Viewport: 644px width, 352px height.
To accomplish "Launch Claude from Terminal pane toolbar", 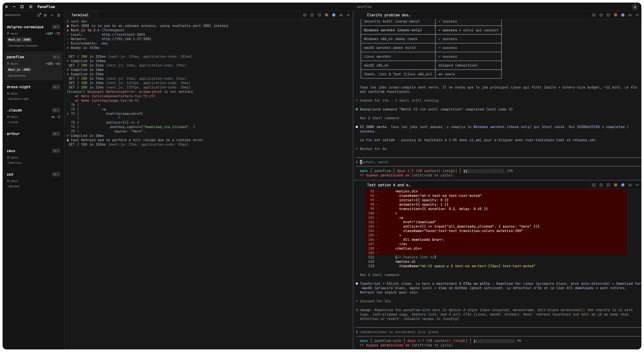I will (x=327, y=15).
